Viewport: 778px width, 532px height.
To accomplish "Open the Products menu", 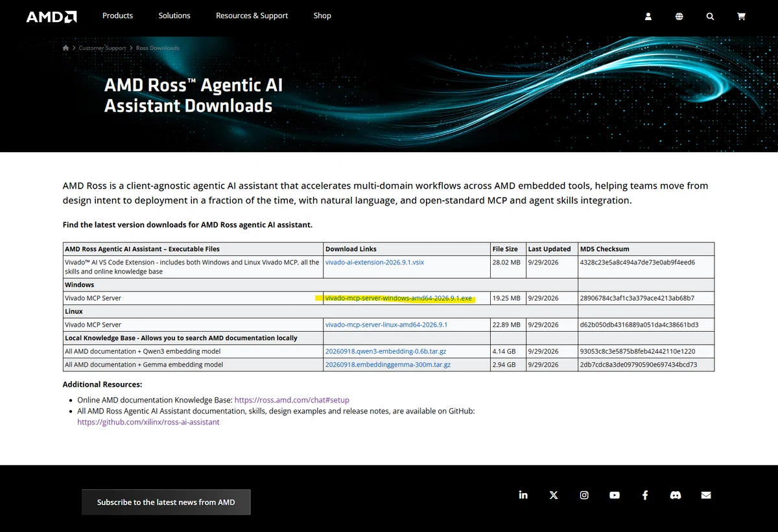I will pyautogui.click(x=117, y=16).
